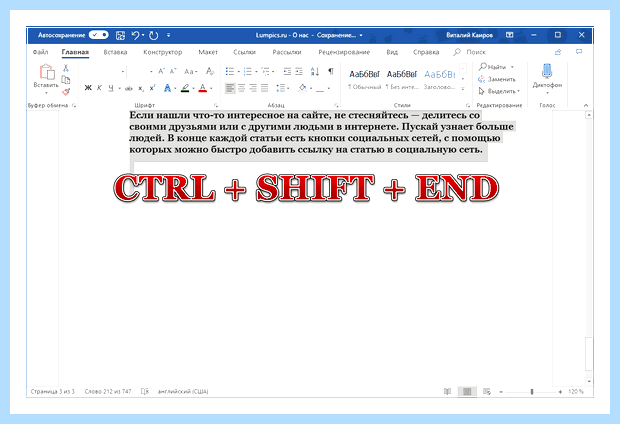620x424 pixels.
Task: Apply text highlight color
Action: 185,88
